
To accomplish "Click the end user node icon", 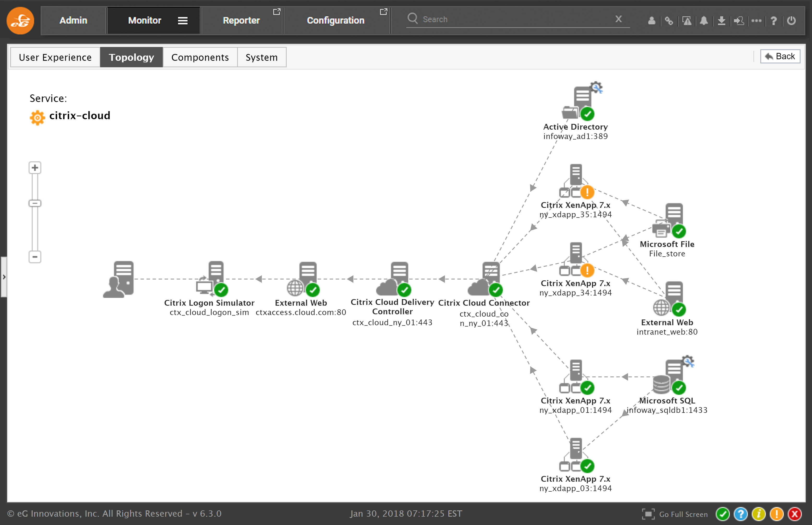I will click(119, 280).
